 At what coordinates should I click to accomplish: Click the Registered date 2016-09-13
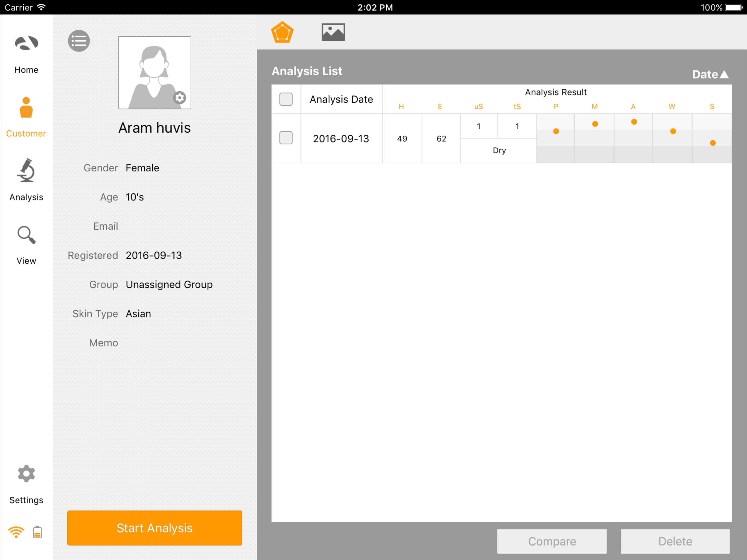click(154, 255)
